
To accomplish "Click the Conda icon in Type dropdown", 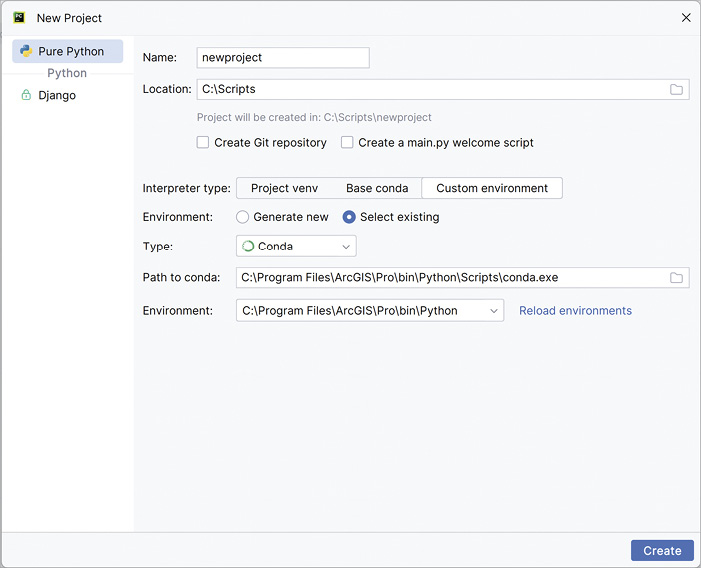I will [x=248, y=246].
